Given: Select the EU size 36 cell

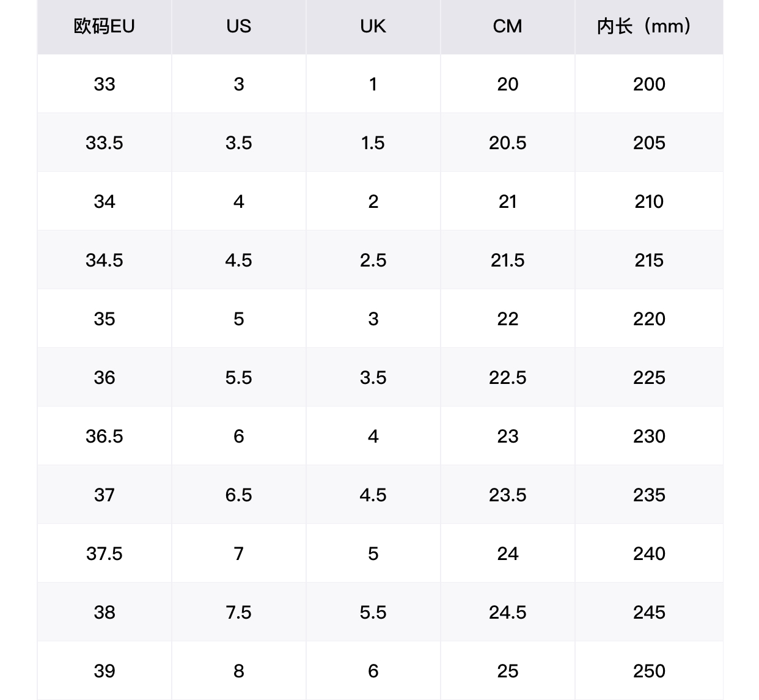Looking at the screenshot, I should 104,377.
